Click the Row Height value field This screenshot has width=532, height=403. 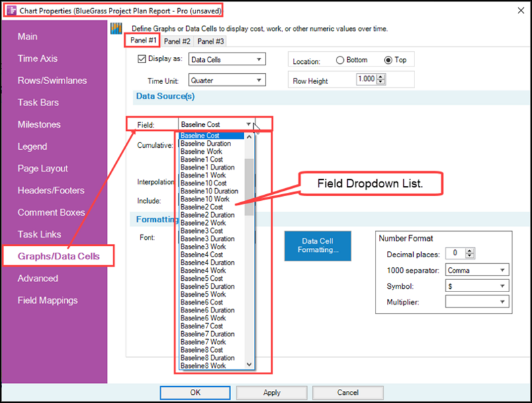[367, 79]
